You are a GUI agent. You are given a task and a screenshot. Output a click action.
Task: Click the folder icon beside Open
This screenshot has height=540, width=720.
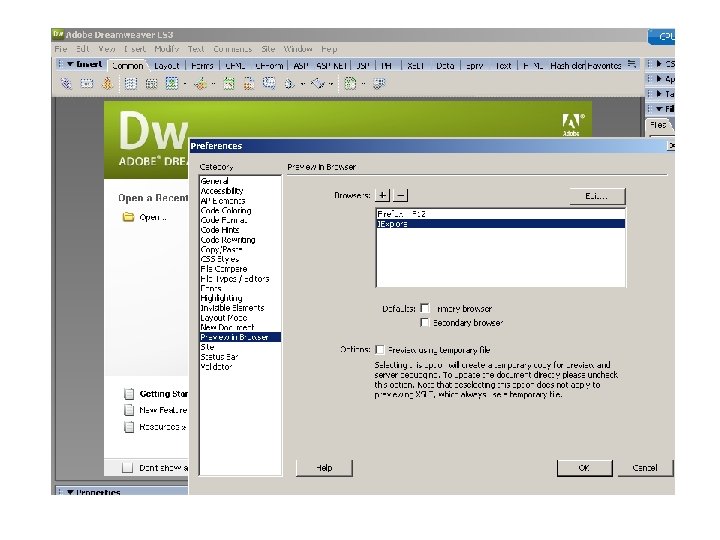128,217
